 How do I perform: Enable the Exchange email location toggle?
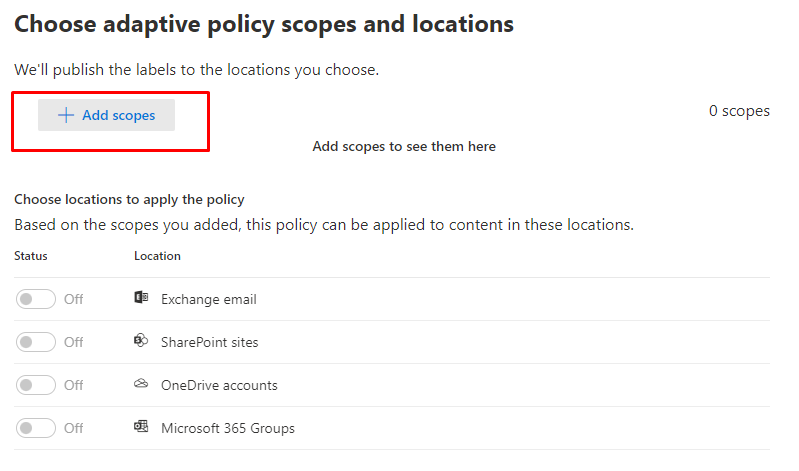point(36,299)
